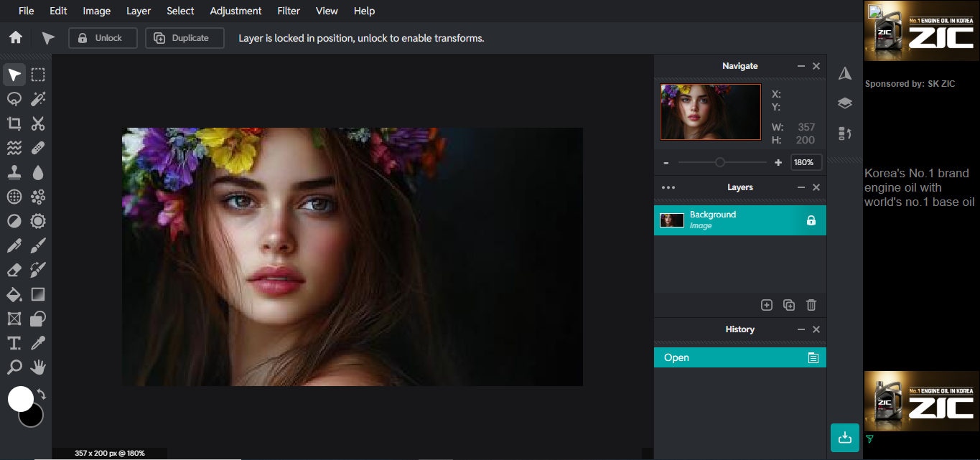The height and width of the screenshot is (460, 980).
Task: Select the Text tool
Action: (14, 343)
